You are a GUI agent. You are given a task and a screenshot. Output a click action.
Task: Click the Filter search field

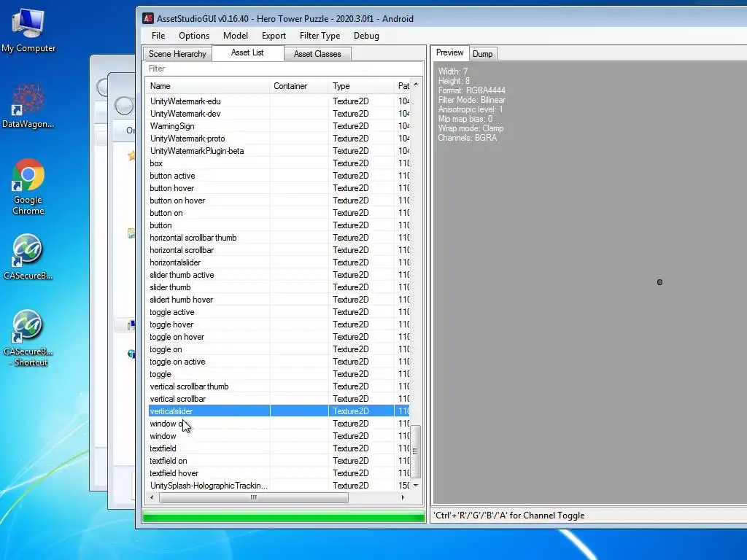284,69
